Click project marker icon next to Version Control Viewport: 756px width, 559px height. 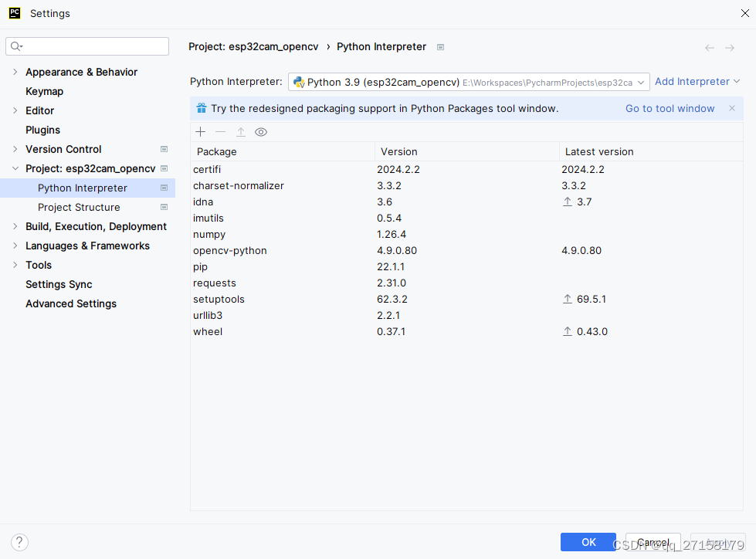(164, 149)
